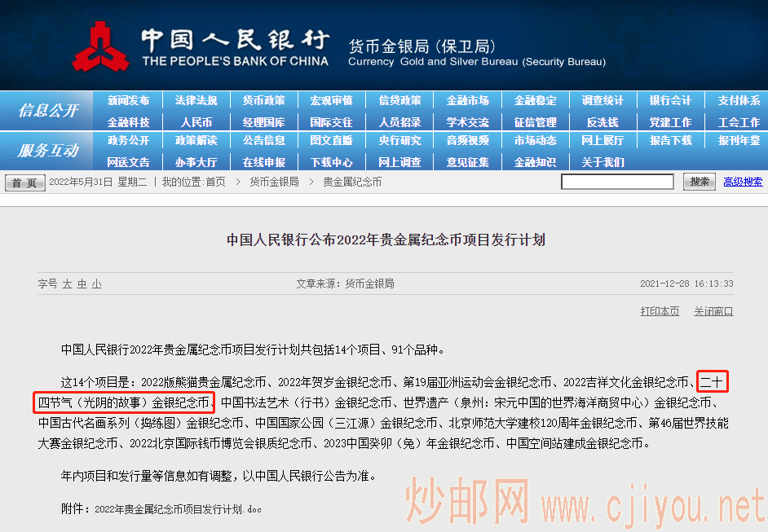Image resolution: width=768 pixels, height=532 pixels.
Task: Open the 货币政策 navigation item
Action: pyautogui.click(x=263, y=100)
